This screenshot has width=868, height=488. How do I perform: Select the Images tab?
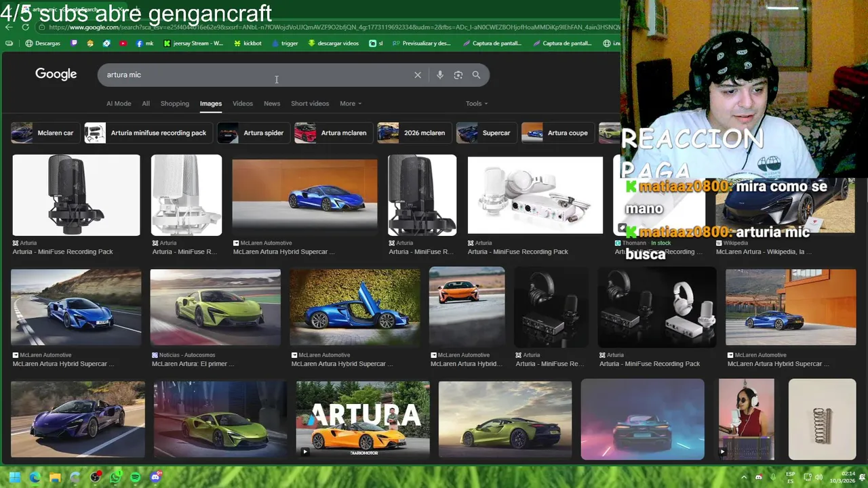211,104
